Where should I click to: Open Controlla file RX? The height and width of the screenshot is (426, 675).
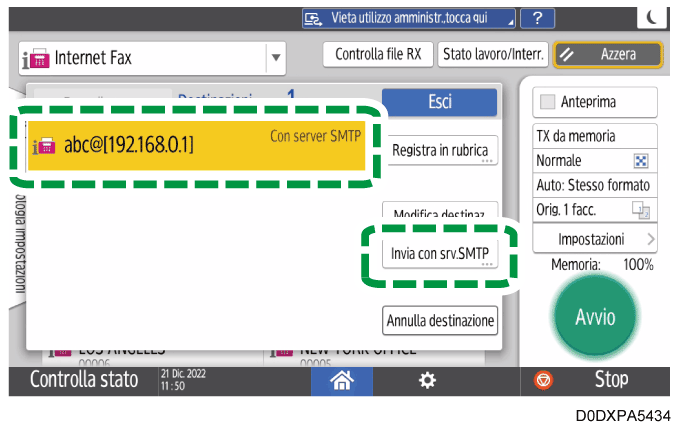[x=378, y=54]
